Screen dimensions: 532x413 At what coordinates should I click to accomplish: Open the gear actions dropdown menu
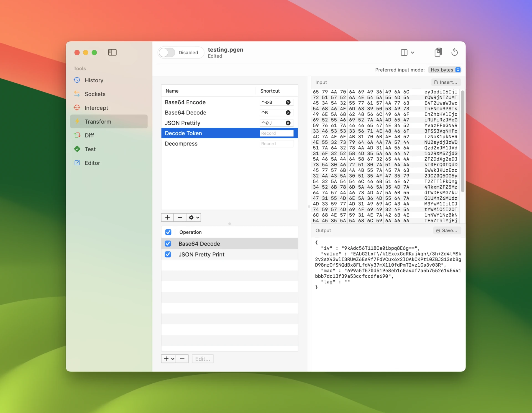coord(194,217)
